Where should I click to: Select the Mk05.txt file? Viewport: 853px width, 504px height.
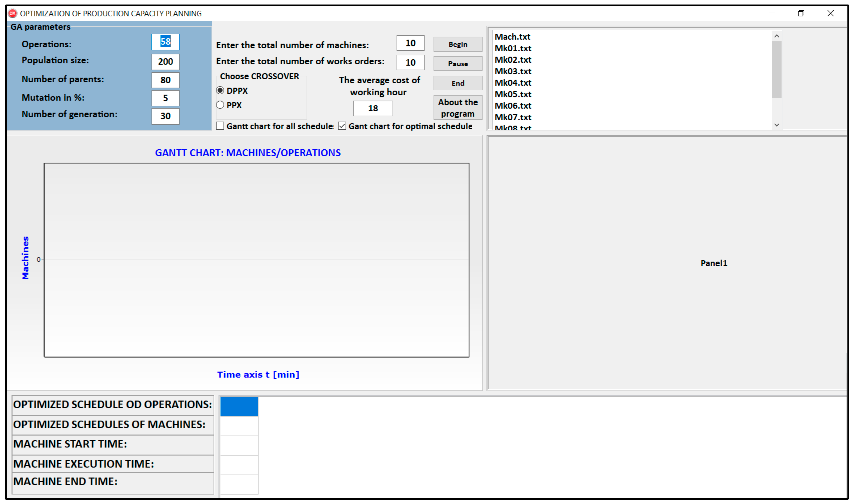click(513, 94)
